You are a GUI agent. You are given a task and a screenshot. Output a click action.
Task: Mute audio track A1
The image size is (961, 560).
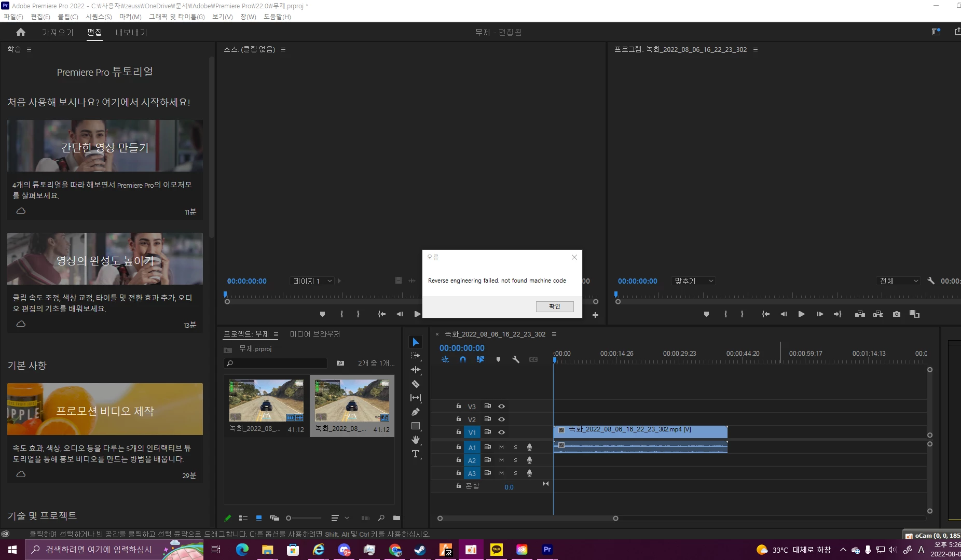pyautogui.click(x=501, y=447)
